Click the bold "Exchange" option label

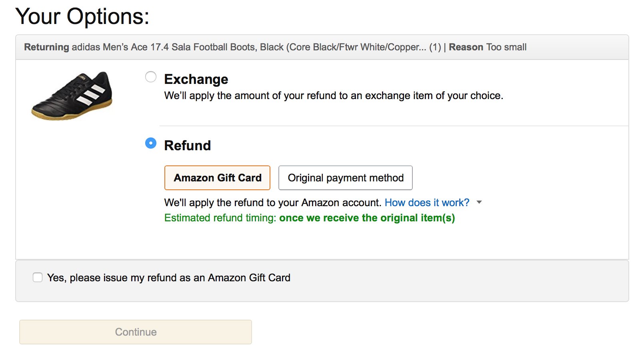[196, 79]
